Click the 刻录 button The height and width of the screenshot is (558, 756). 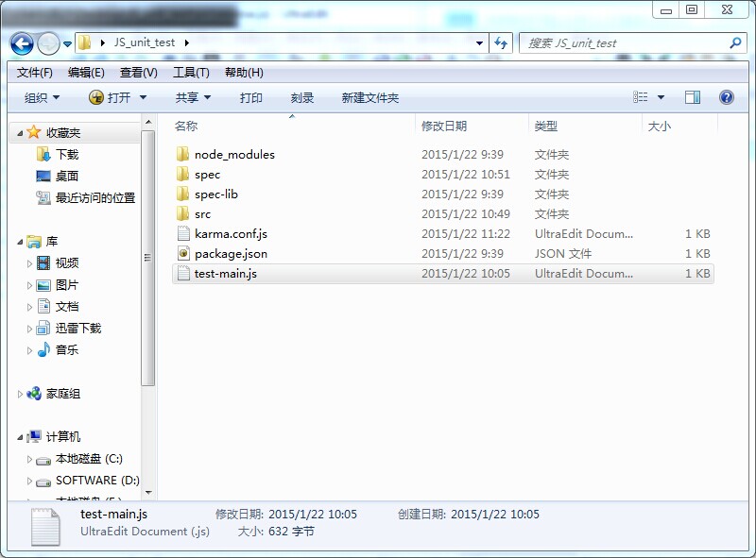302,98
